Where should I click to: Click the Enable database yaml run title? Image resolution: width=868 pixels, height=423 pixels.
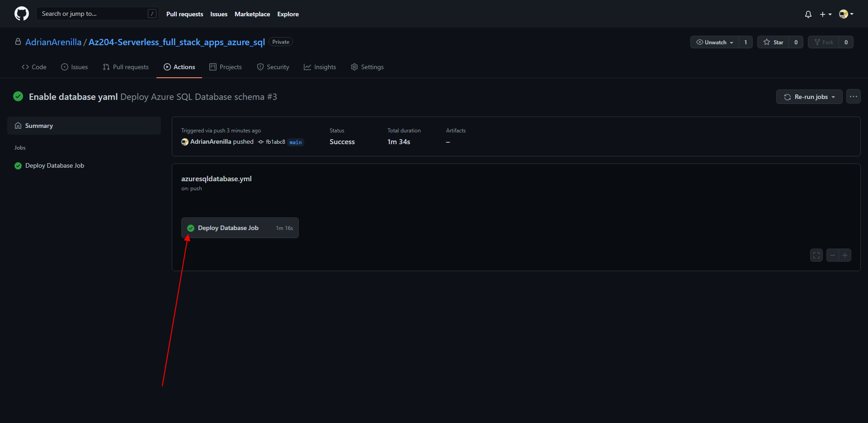[73, 97]
